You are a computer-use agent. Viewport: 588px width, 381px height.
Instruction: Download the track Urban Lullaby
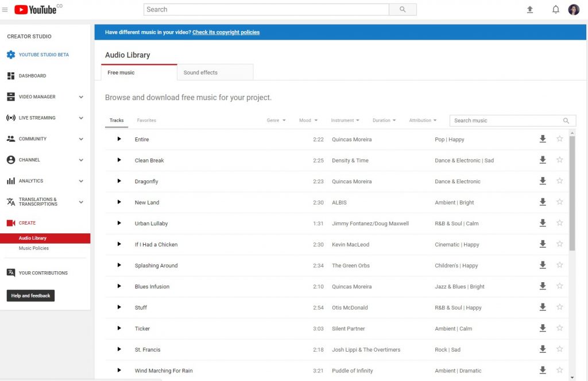[x=542, y=223]
